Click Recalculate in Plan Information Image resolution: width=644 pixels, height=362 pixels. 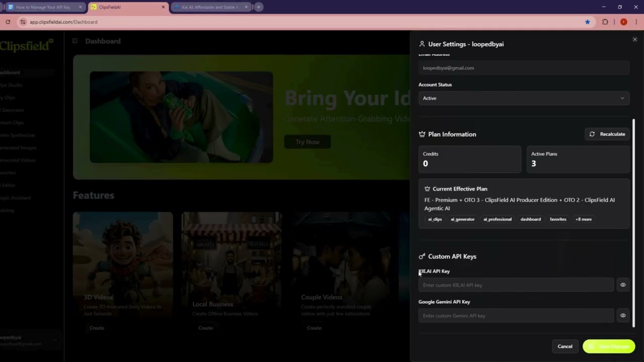(x=607, y=134)
